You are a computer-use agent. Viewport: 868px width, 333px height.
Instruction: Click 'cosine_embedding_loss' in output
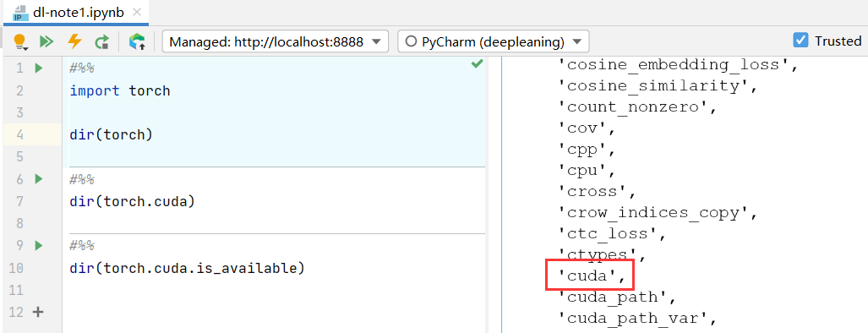coord(678,65)
